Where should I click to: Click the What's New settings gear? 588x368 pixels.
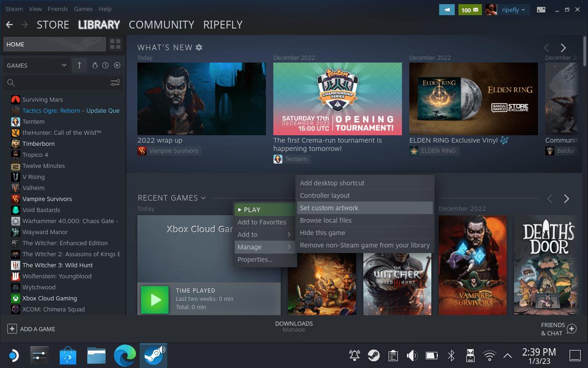point(199,47)
